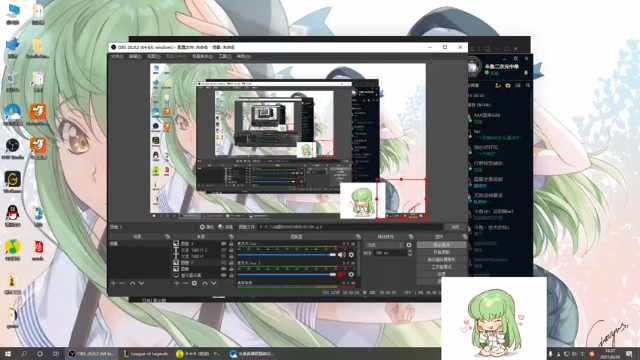Open 滤镜 filters for selected source

tap(225, 227)
